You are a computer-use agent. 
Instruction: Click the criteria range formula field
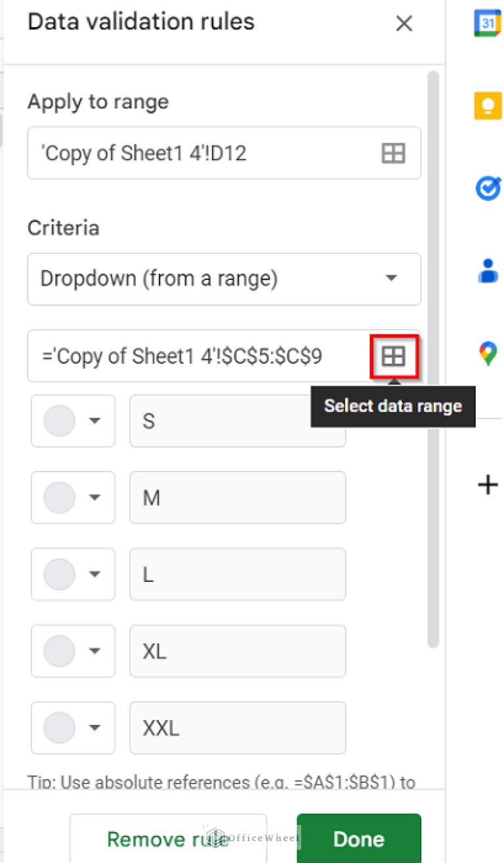click(197, 356)
